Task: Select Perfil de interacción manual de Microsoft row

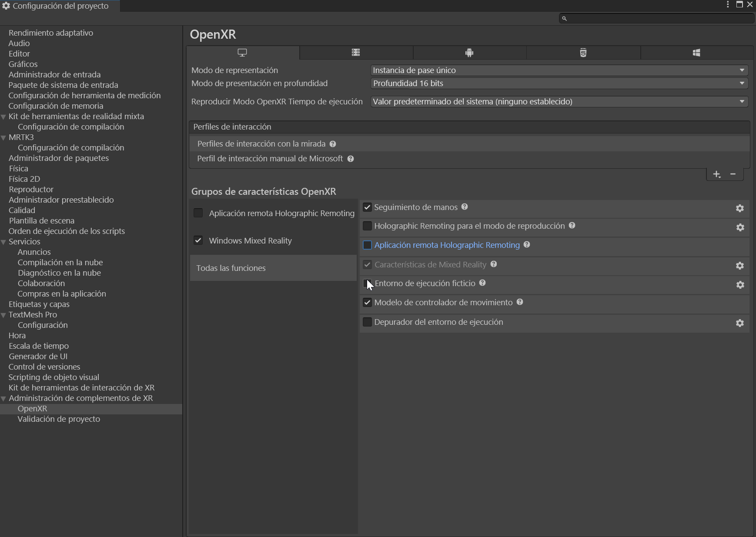Action: pos(469,159)
